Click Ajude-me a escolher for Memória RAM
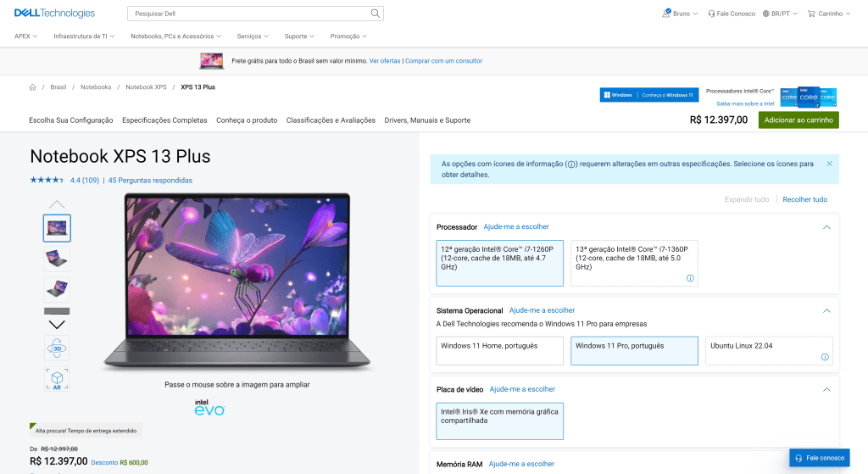This screenshot has width=868, height=474. pos(521,464)
